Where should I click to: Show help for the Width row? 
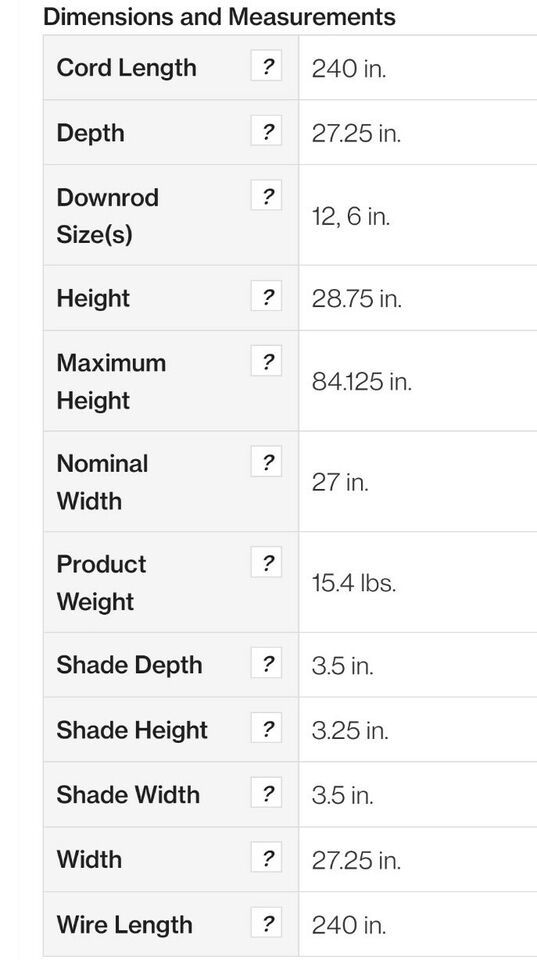pyautogui.click(x=266, y=858)
